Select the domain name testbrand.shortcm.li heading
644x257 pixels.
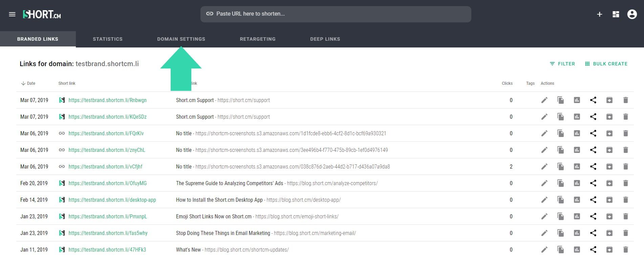tap(107, 64)
